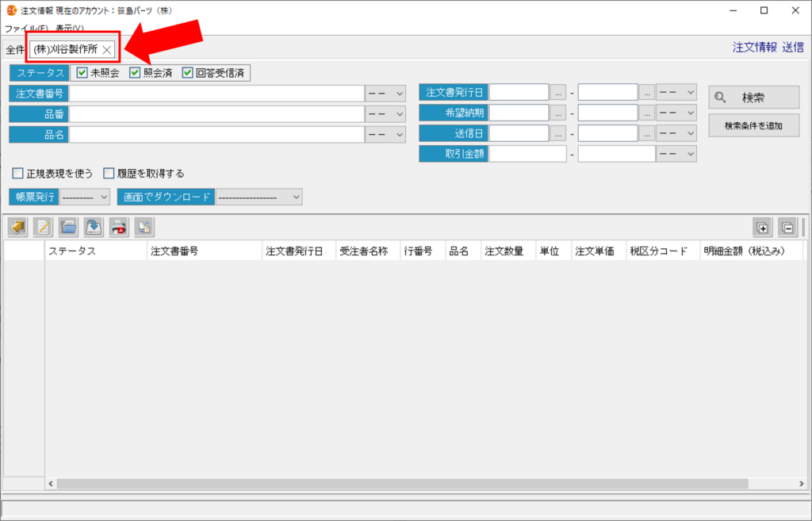Image resolution: width=812 pixels, height=521 pixels.
Task: Open date picker for 希望納期 start date
Action: [x=557, y=113]
